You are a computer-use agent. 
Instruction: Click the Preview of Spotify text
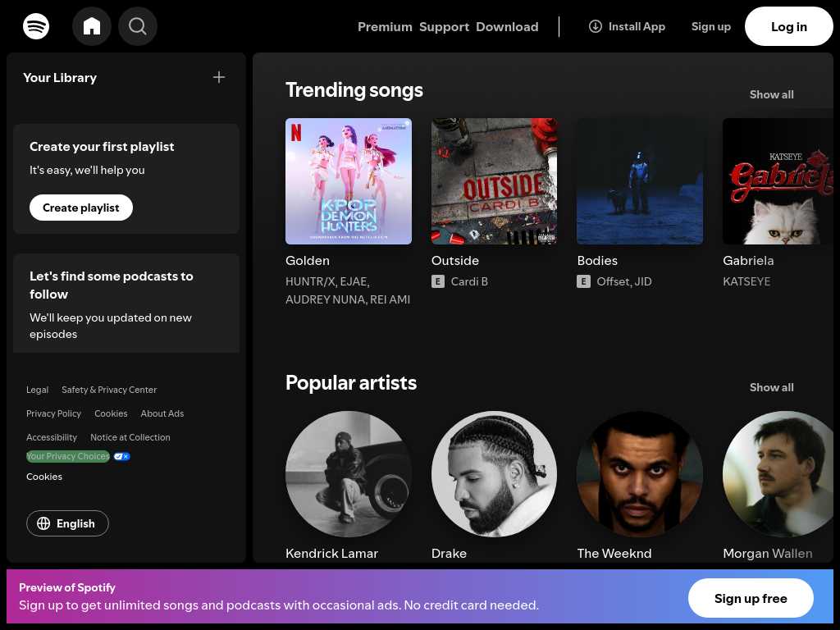click(x=67, y=587)
